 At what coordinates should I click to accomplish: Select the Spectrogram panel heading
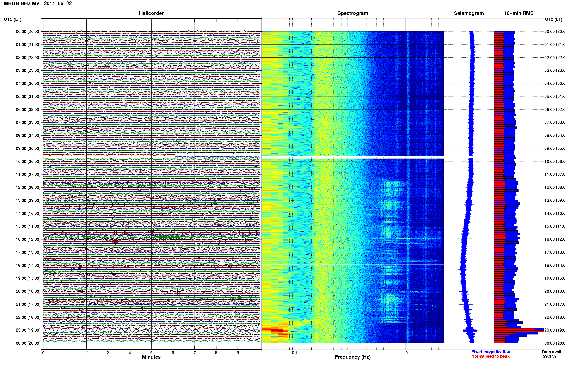tap(353, 13)
